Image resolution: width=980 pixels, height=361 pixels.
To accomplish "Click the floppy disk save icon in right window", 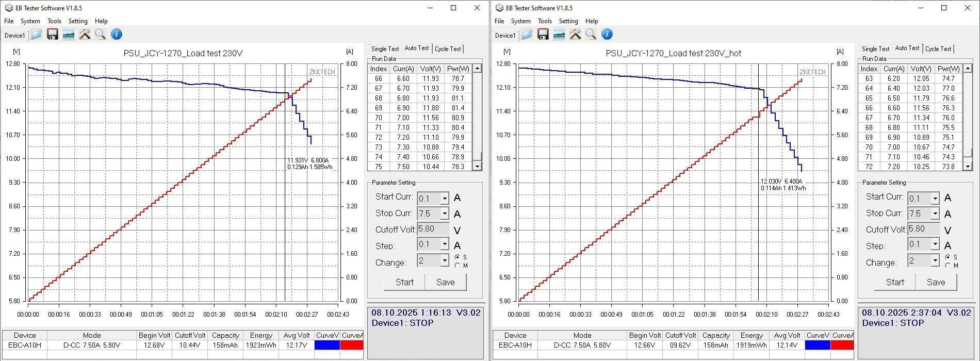I will [543, 35].
